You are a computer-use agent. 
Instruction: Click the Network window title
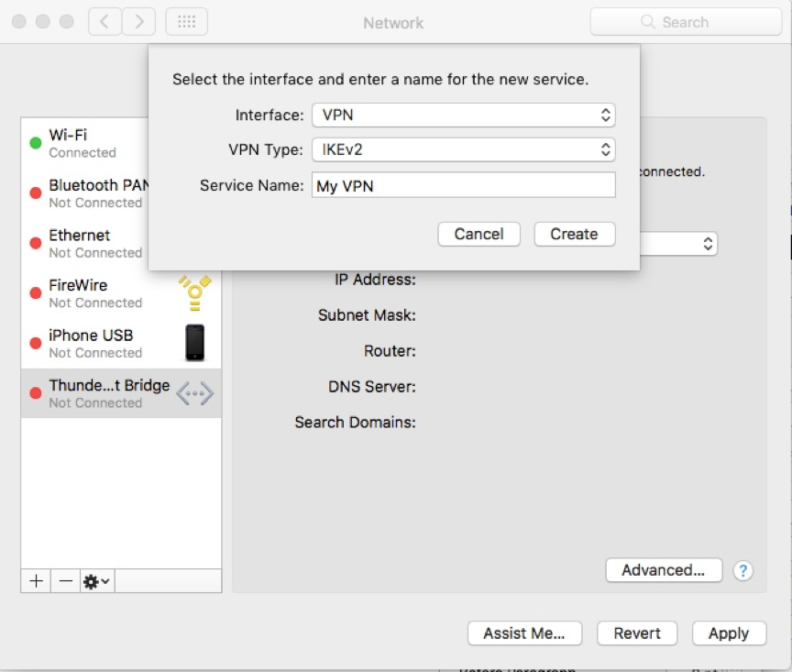[393, 23]
